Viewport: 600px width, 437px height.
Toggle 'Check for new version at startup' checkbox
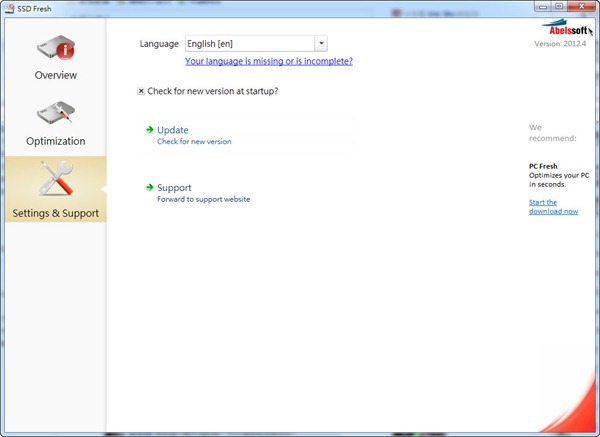141,91
